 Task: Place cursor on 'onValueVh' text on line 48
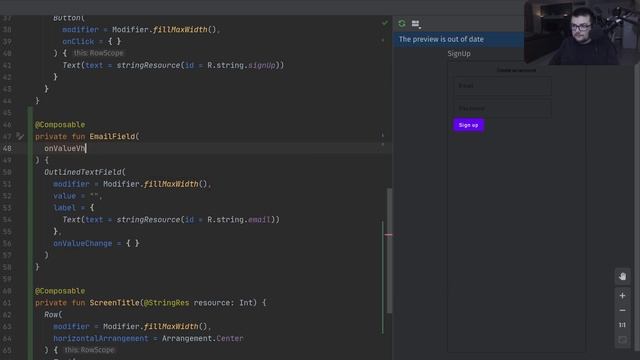pyautogui.click(x=64, y=148)
